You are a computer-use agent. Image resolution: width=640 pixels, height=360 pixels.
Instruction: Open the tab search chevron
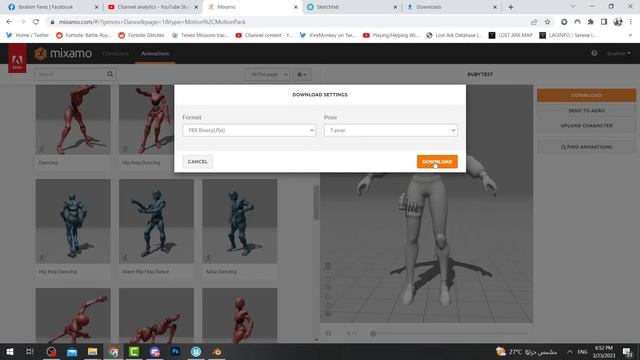coord(573,7)
